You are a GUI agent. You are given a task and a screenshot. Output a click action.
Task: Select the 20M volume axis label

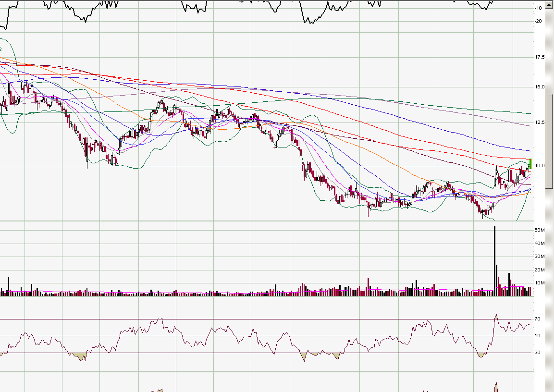[x=540, y=269]
